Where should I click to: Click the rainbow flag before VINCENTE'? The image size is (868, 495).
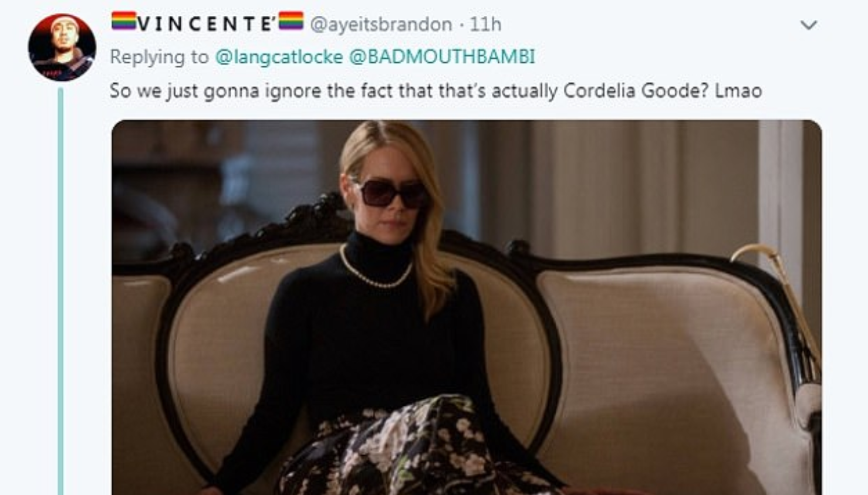pyautogui.click(x=123, y=21)
